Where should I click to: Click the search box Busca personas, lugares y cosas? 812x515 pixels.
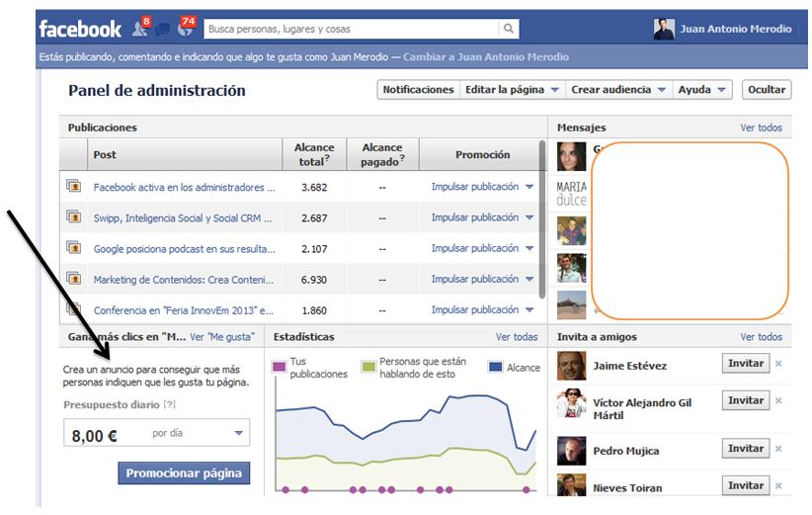[352, 29]
